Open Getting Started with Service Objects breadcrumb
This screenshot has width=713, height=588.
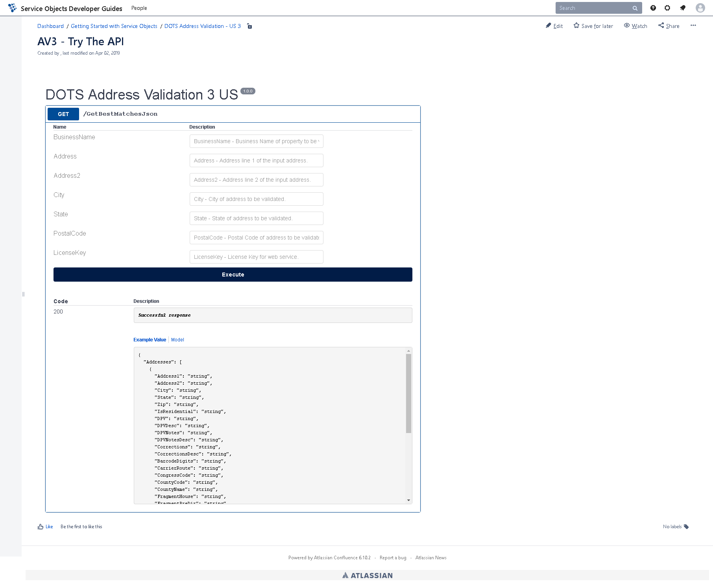pos(114,26)
